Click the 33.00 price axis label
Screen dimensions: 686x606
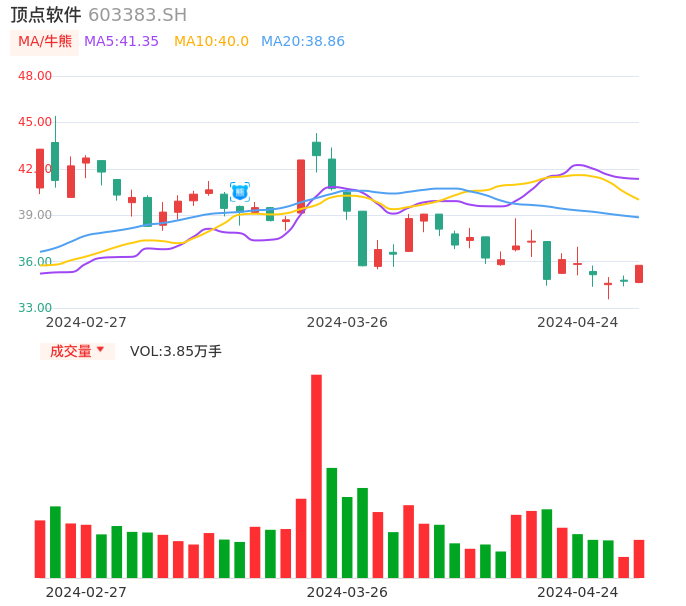click(35, 308)
